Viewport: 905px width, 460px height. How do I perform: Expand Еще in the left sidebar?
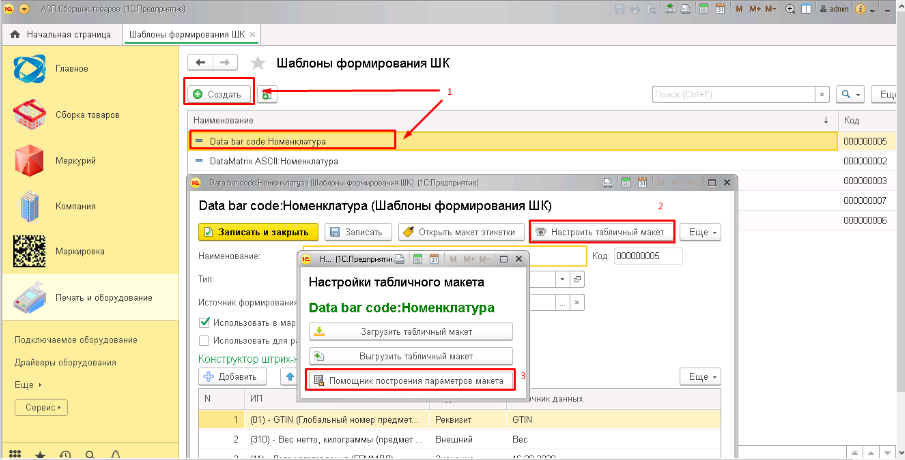[28, 384]
